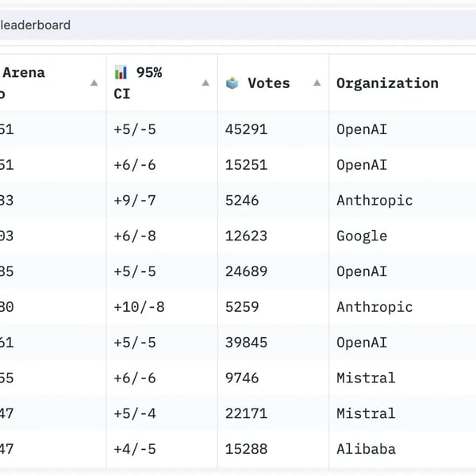
Task: Click Google in the Organization column
Action: [362, 236]
